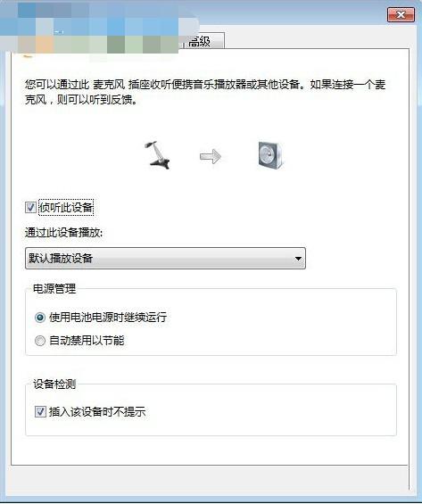The image size is (422, 504).
Task: Toggle the 插入该设备时不提示 checkbox box
Action: click(x=40, y=412)
